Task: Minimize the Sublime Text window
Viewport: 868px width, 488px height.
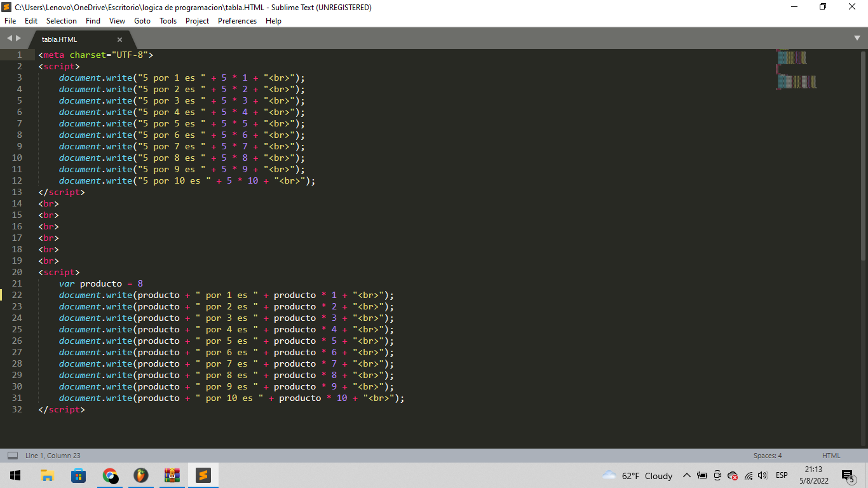Action: click(794, 7)
